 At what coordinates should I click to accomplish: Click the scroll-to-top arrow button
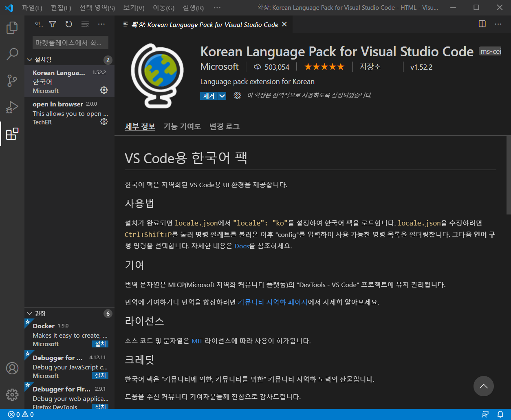(x=484, y=386)
